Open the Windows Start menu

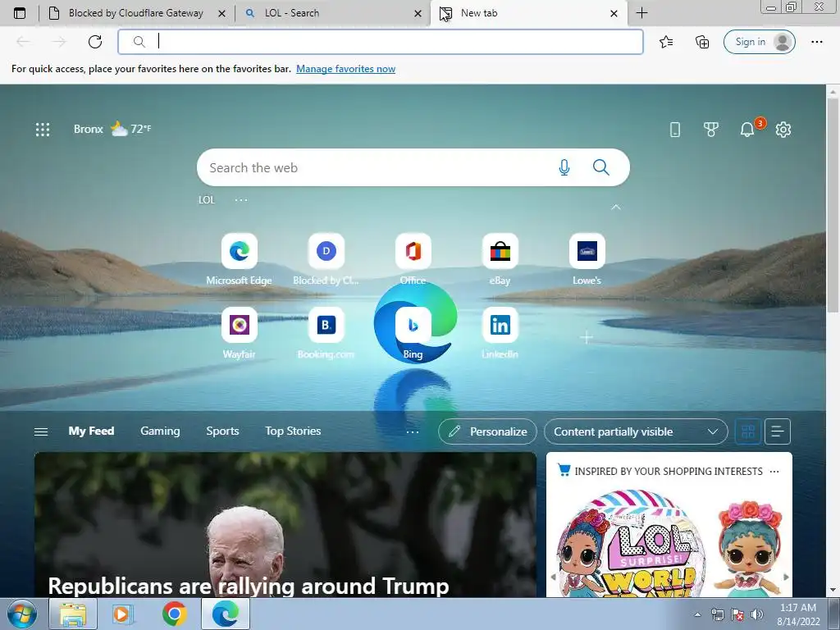pos(21,614)
